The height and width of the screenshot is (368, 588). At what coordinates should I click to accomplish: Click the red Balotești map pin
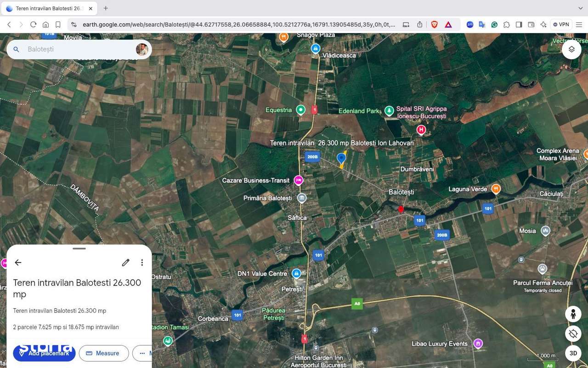pyautogui.click(x=401, y=209)
